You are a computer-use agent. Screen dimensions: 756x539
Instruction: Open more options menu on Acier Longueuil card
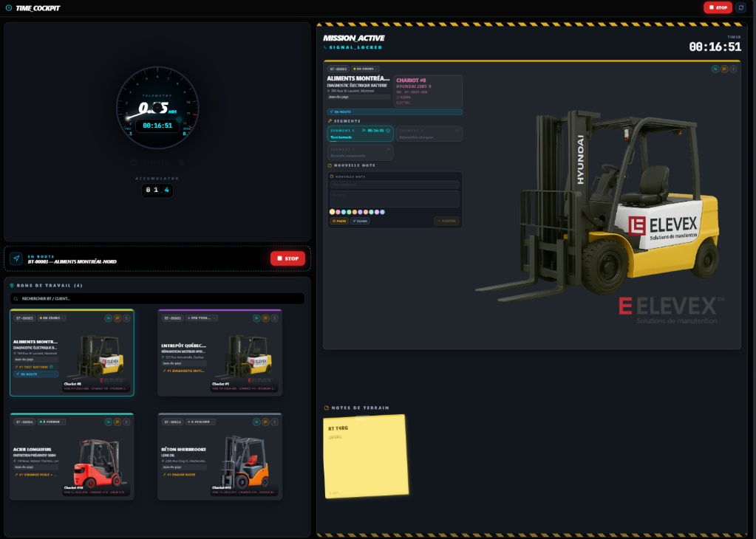click(x=126, y=422)
